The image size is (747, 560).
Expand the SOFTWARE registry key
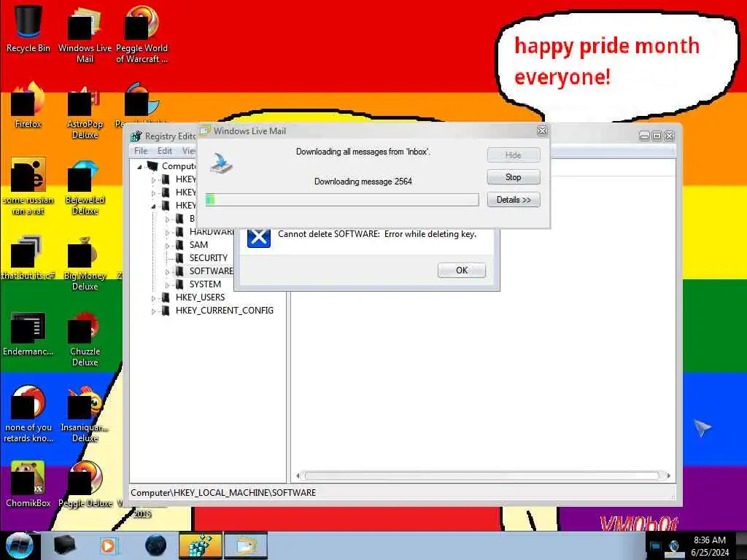point(167,272)
